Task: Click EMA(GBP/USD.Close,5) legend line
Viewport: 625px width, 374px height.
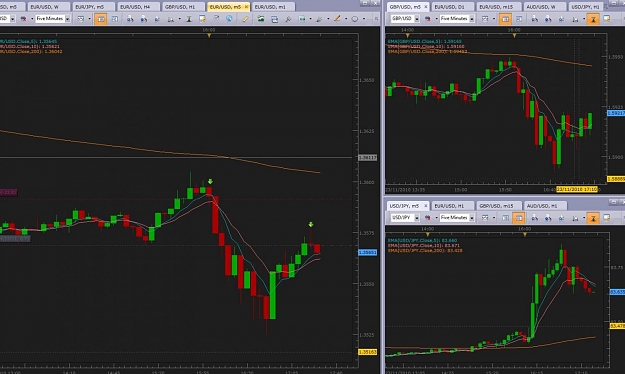Action: pos(425,41)
